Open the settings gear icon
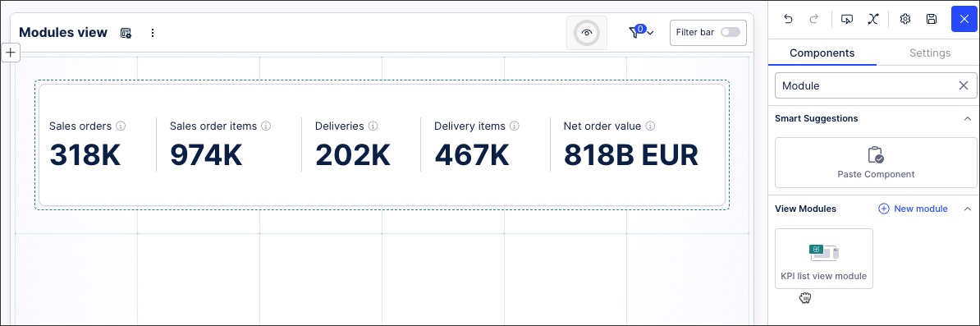This screenshot has height=326, width=980. (x=905, y=19)
